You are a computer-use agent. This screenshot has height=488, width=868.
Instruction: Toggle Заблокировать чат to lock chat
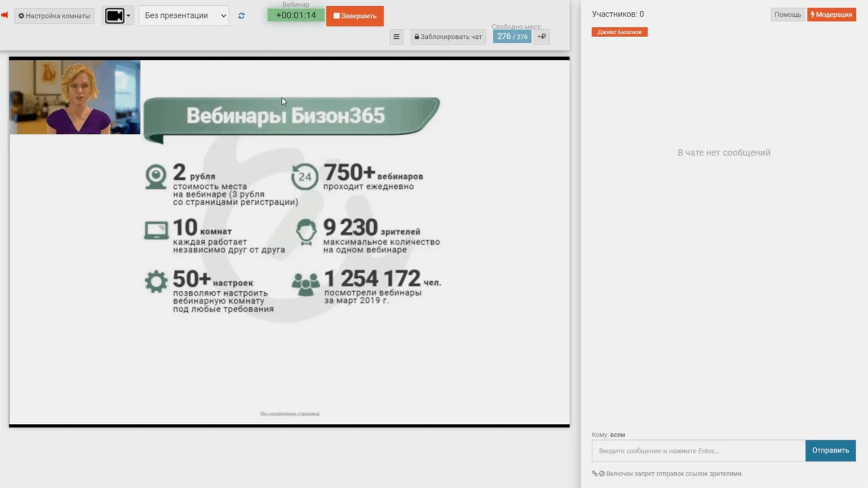[448, 37]
